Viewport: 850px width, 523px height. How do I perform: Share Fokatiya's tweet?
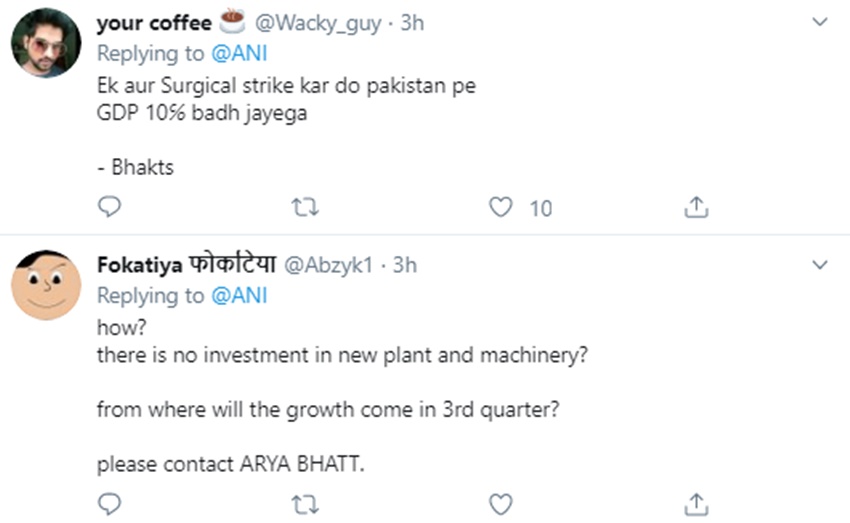[696, 502]
